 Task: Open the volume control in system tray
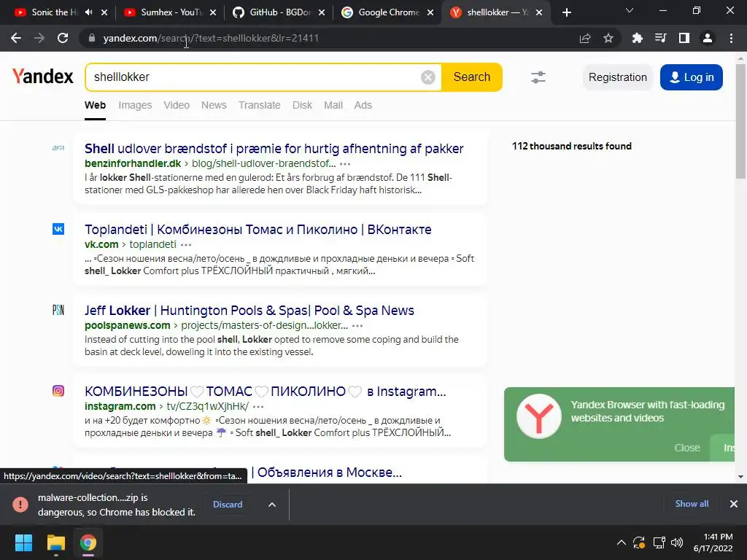pos(676,542)
